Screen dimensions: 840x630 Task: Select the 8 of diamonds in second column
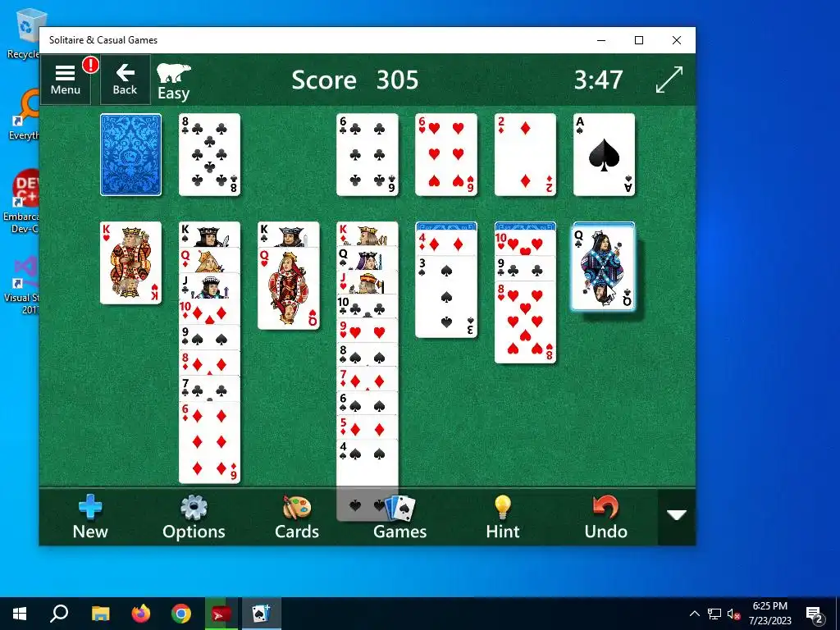(209, 363)
